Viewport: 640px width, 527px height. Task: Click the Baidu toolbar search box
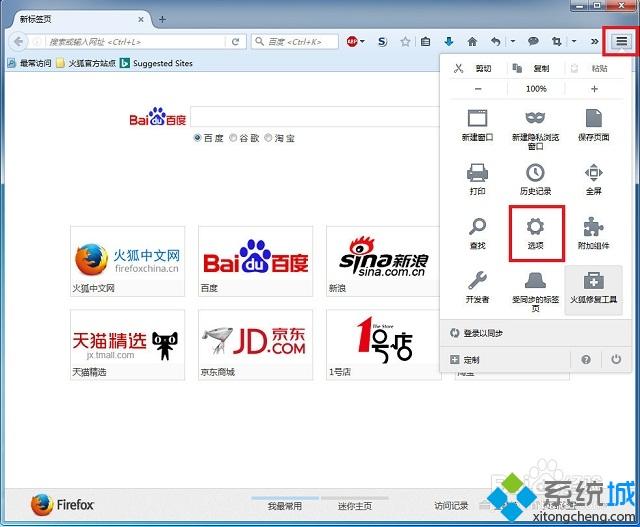point(295,42)
